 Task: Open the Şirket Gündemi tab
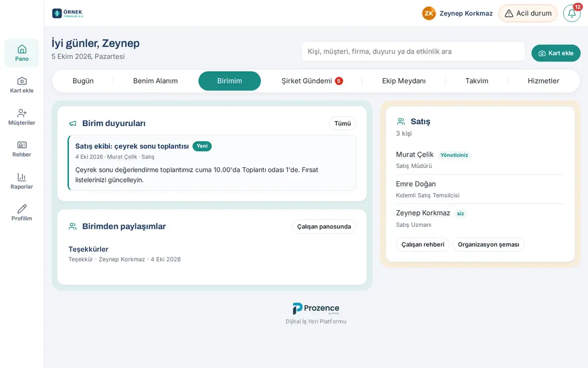click(312, 81)
